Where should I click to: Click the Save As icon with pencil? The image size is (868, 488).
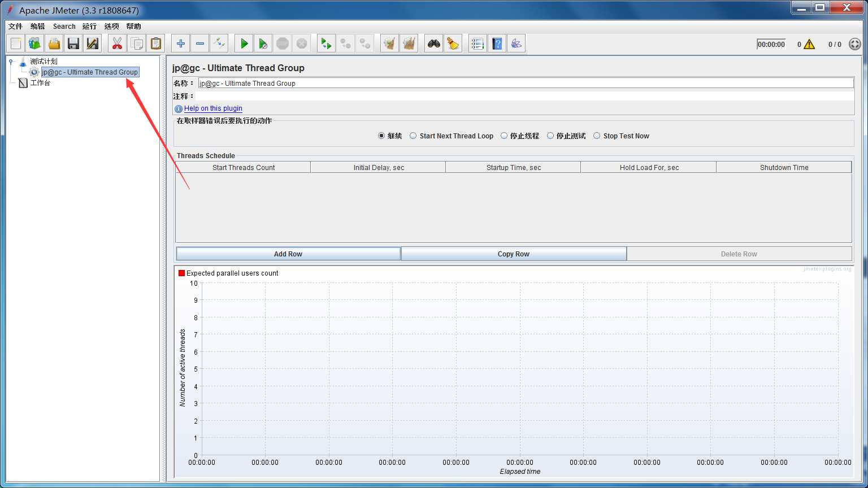pos(93,43)
